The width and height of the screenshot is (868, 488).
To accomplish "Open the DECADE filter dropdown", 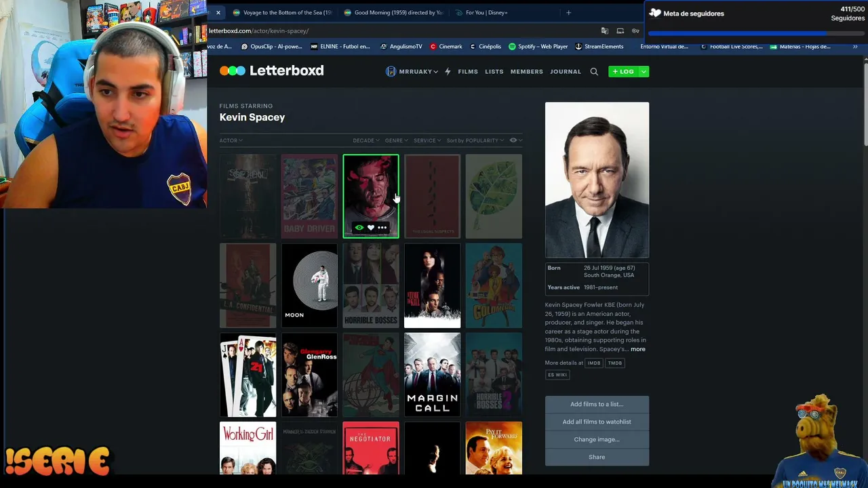I will tap(366, 140).
